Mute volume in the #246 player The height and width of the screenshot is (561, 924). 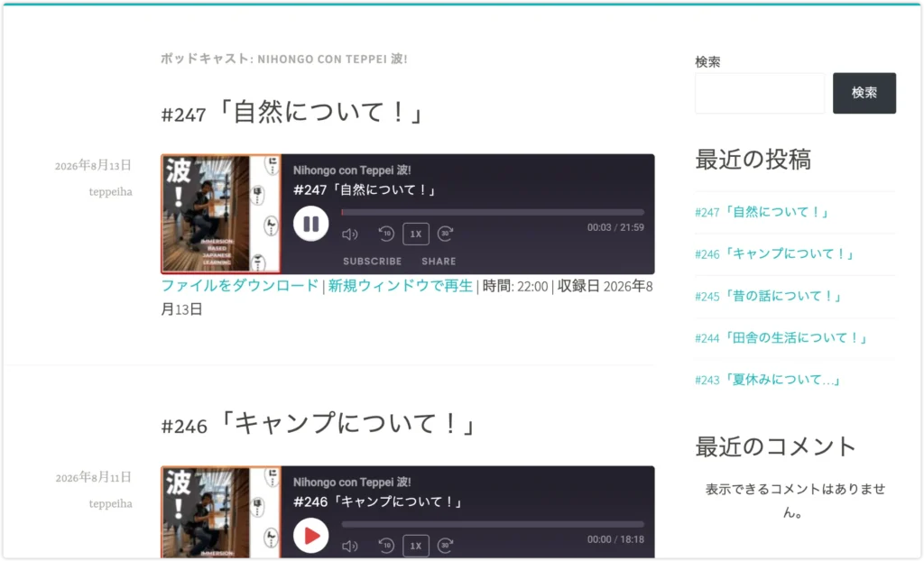[349, 547]
